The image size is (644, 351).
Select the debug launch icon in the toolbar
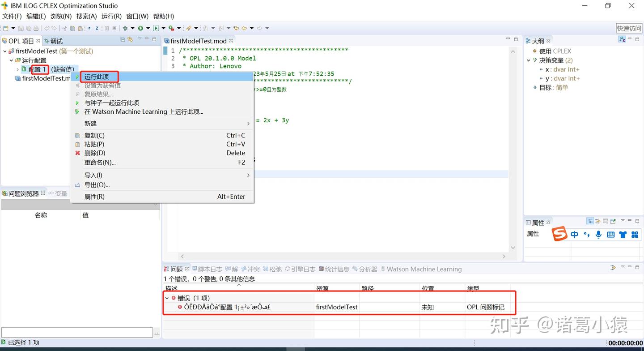click(x=125, y=28)
